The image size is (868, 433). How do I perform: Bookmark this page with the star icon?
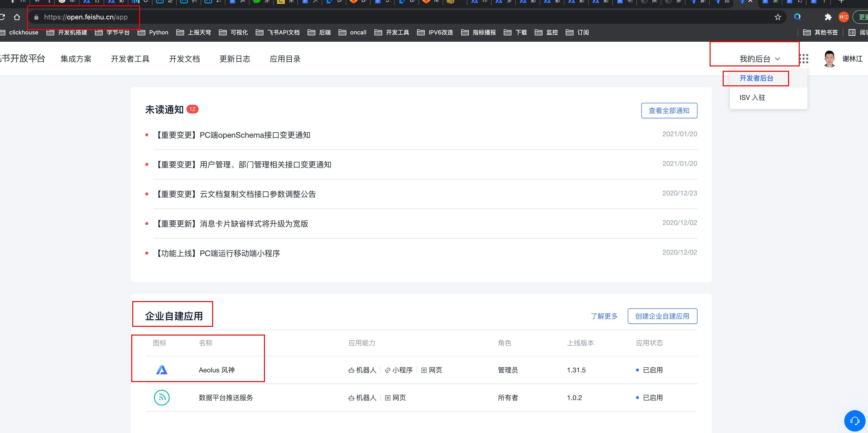click(778, 17)
